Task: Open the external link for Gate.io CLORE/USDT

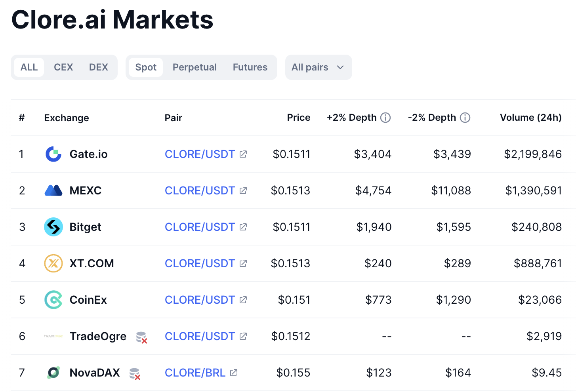Action: click(243, 154)
